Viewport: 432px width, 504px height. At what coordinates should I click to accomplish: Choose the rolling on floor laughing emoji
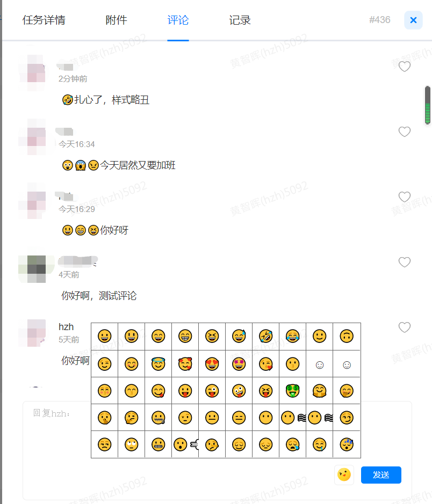[265, 336]
